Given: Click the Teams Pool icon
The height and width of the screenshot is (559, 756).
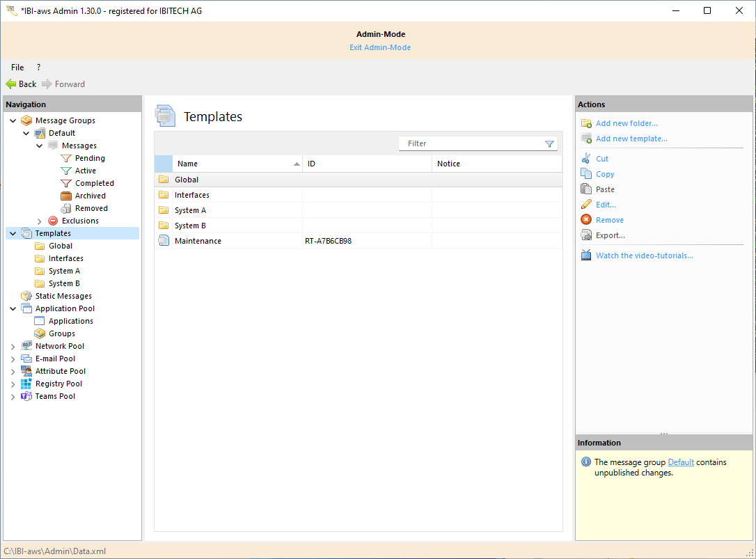Looking at the screenshot, I should click(x=26, y=396).
